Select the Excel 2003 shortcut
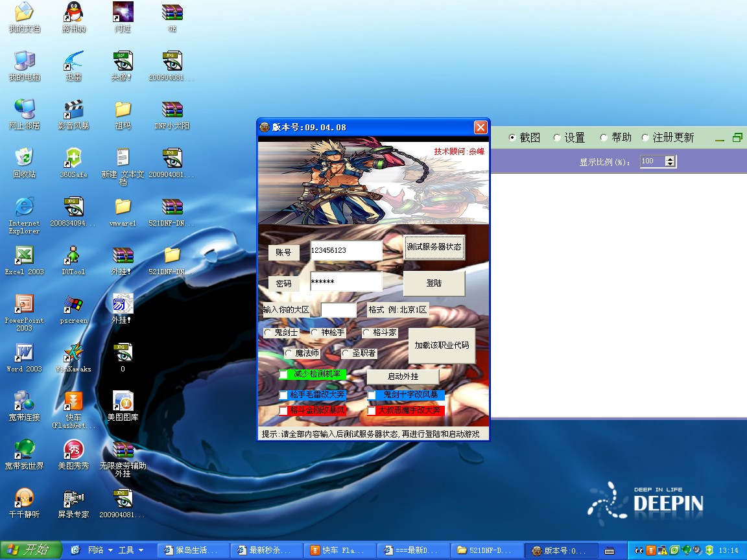 (x=24, y=260)
